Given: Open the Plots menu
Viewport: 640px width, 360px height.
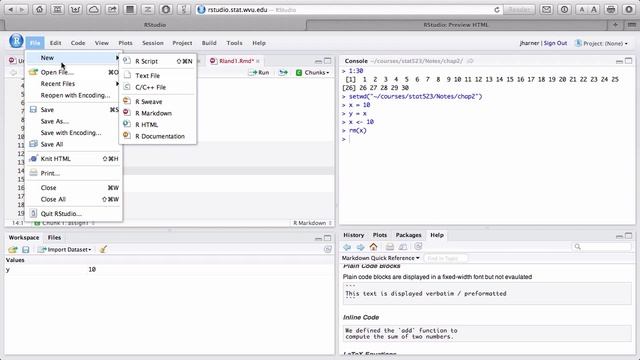Looking at the screenshot, I should 125,43.
